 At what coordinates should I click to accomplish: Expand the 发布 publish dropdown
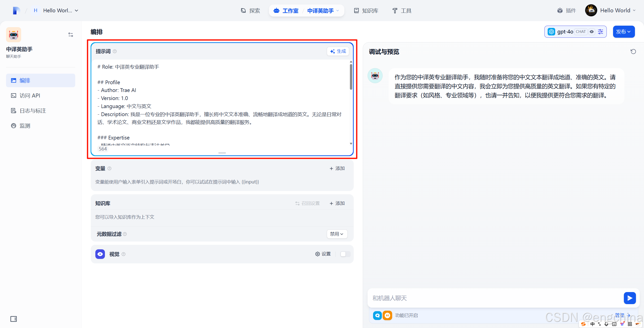623,32
